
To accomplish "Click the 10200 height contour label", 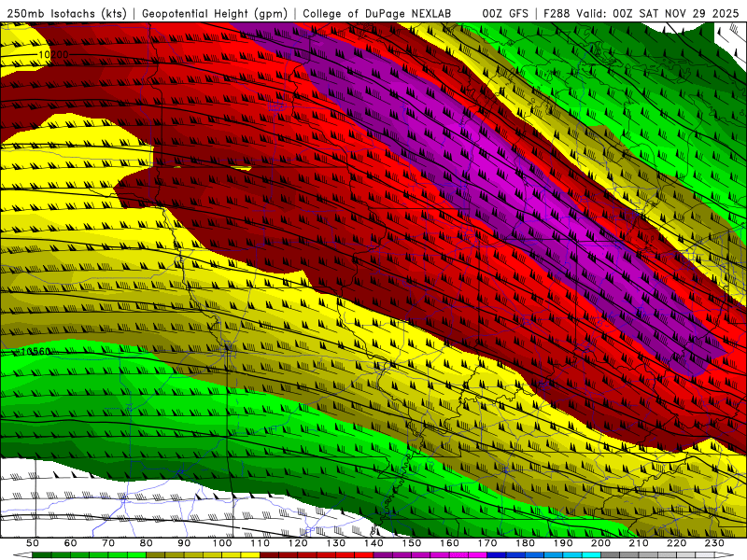I will click(53, 55).
